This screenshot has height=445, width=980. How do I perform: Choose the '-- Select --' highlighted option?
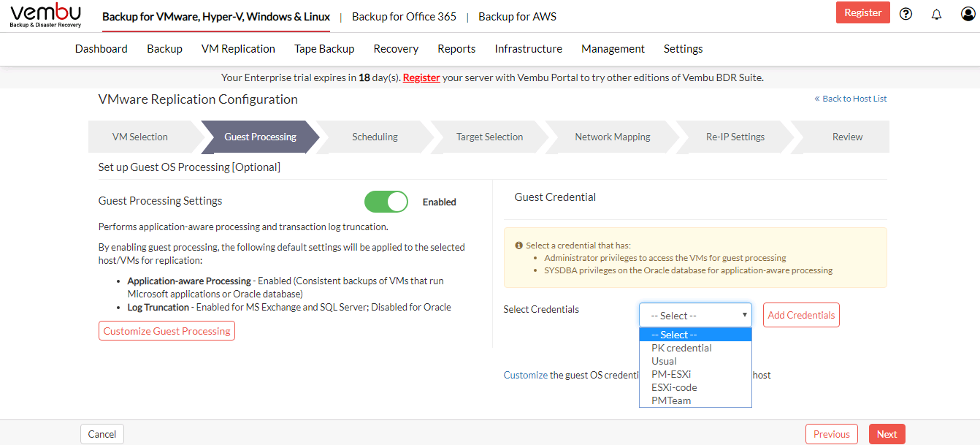[x=695, y=335]
